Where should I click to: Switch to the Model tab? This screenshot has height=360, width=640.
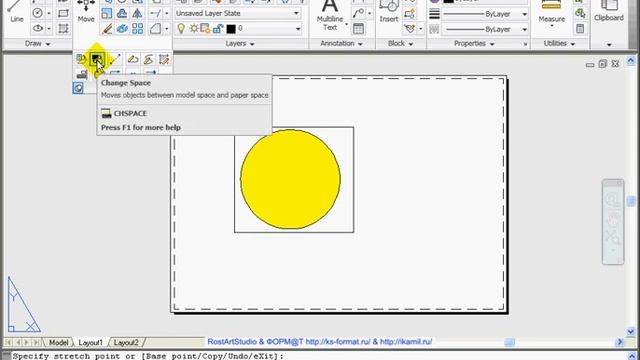[x=58, y=342]
